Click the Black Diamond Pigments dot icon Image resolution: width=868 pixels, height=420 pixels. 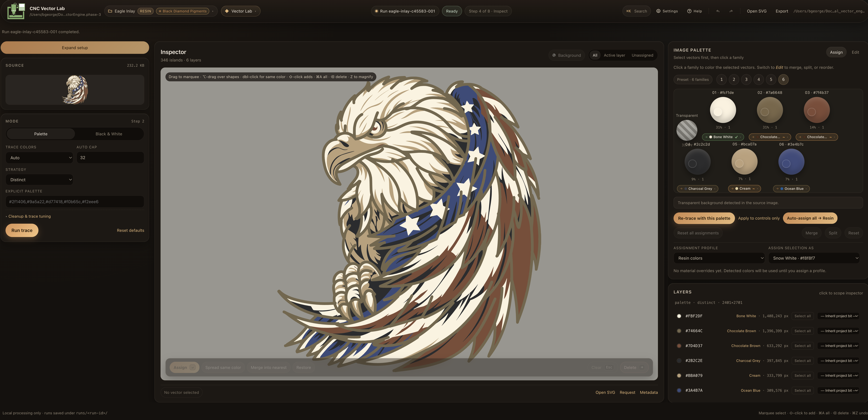click(160, 11)
